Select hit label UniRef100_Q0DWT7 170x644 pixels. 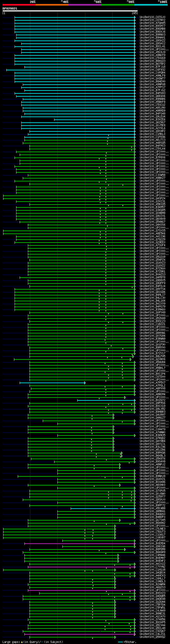[152, 79]
